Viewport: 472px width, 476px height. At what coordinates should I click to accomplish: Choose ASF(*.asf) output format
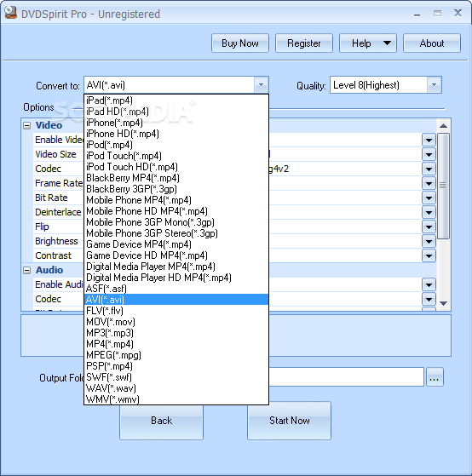click(x=176, y=289)
